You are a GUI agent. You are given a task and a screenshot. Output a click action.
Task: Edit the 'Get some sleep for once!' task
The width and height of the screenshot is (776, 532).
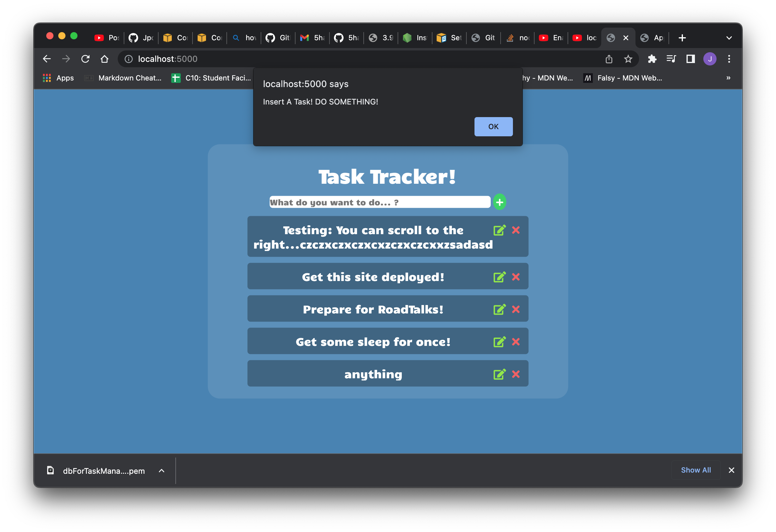(x=499, y=342)
